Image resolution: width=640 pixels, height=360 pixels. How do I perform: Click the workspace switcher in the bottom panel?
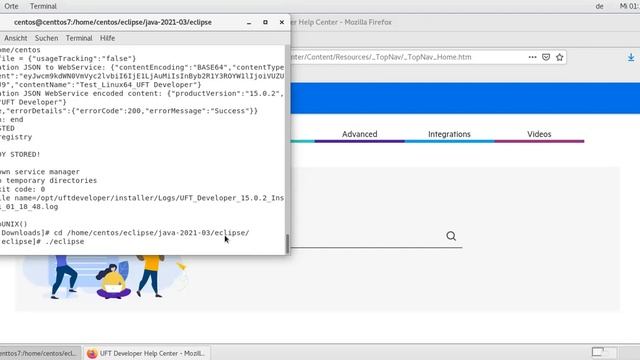604,352
